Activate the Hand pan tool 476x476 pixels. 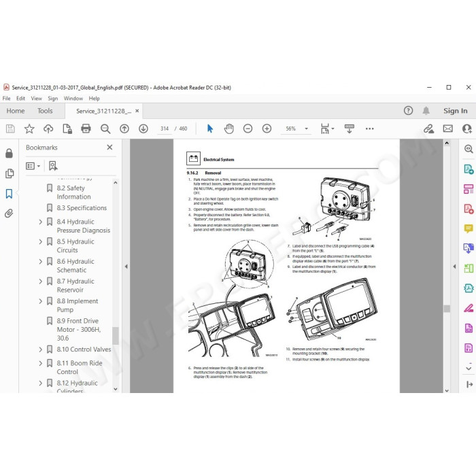[229, 129]
